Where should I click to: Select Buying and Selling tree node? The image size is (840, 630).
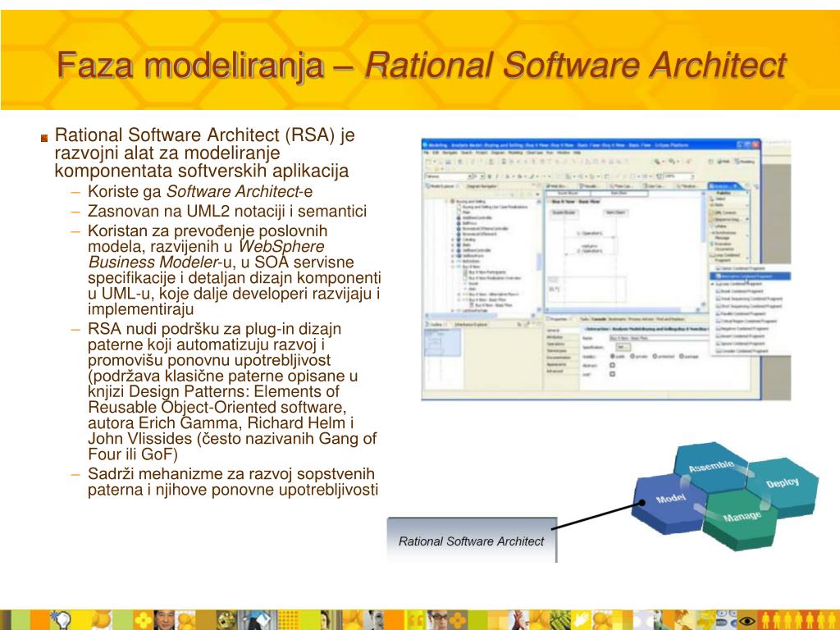(x=471, y=202)
